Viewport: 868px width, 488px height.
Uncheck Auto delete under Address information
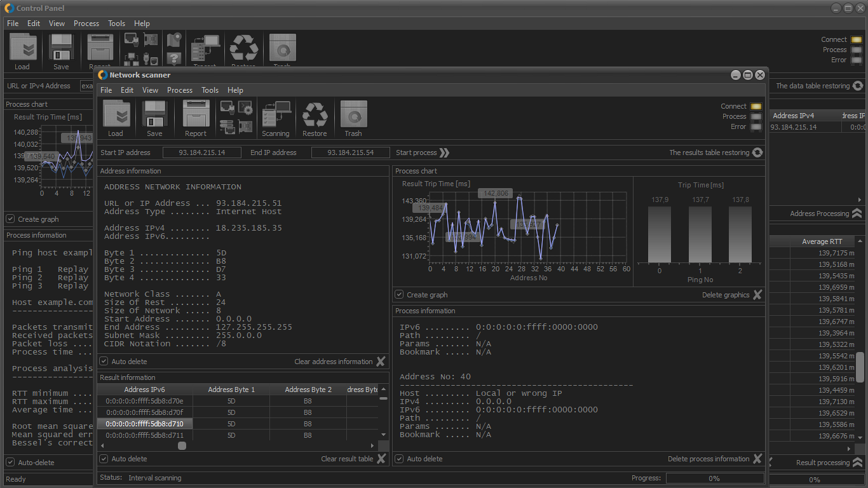coord(104,362)
